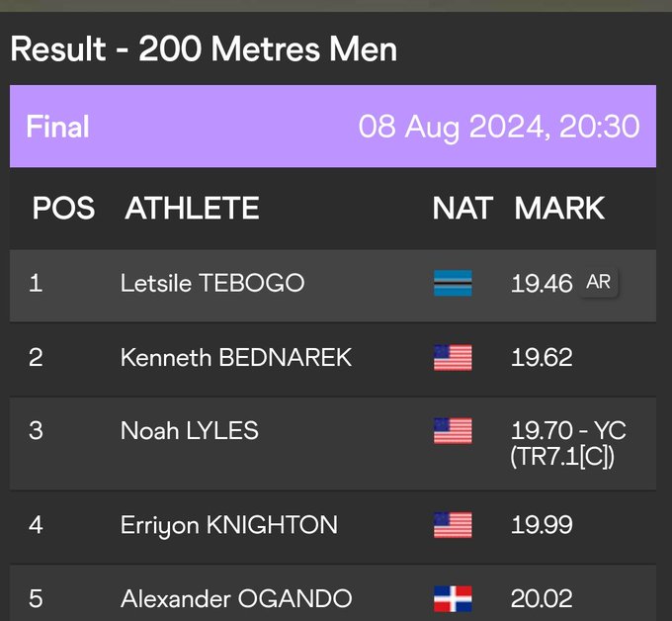Screen dimensions: 672x621
Task: Sort by the NAT column header
Action: pyautogui.click(x=462, y=208)
